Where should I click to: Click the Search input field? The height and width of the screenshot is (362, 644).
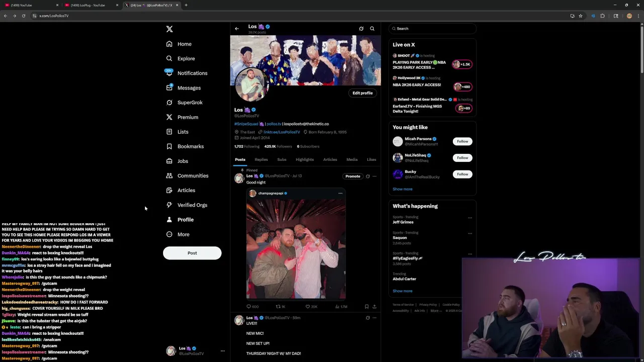point(433,29)
